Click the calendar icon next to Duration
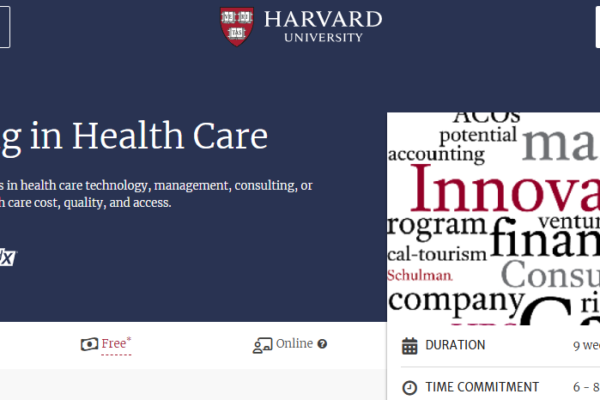This screenshot has width=600, height=400. coord(409,346)
